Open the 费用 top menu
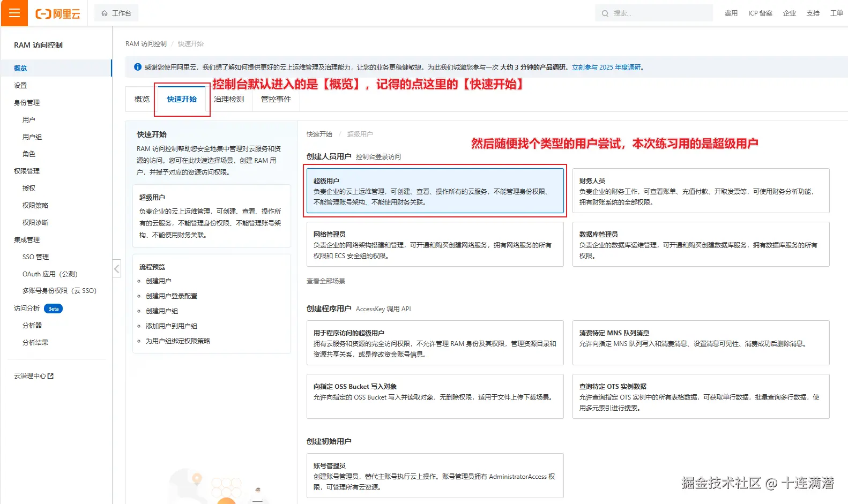The width and height of the screenshot is (848, 504). click(x=731, y=13)
